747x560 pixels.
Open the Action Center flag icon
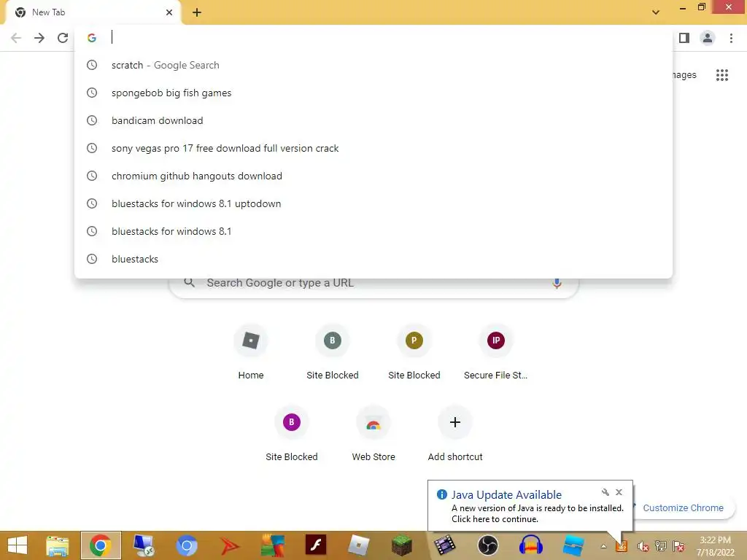point(678,546)
